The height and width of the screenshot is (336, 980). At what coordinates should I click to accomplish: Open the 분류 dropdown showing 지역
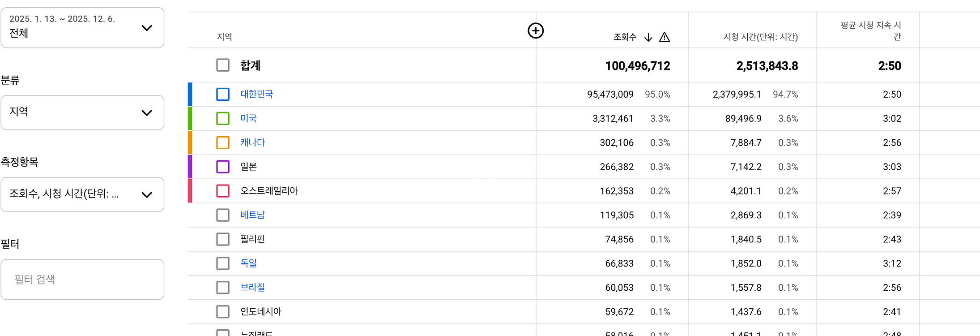tap(82, 113)
